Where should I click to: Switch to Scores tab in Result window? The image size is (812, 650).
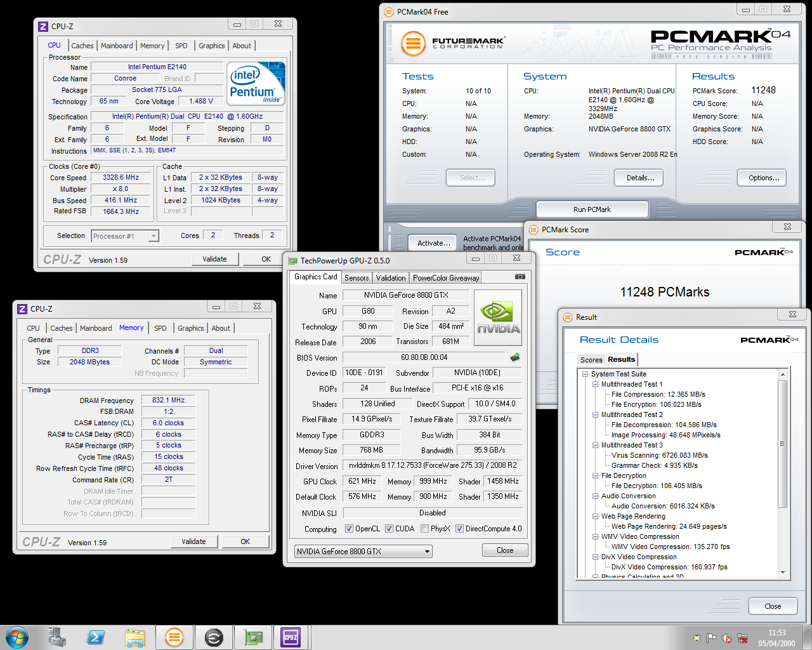point(591,360)
